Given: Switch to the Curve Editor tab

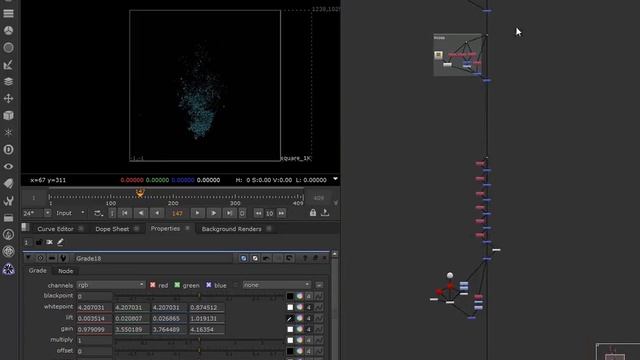Looking at the screenshot, I should [56, 229].
